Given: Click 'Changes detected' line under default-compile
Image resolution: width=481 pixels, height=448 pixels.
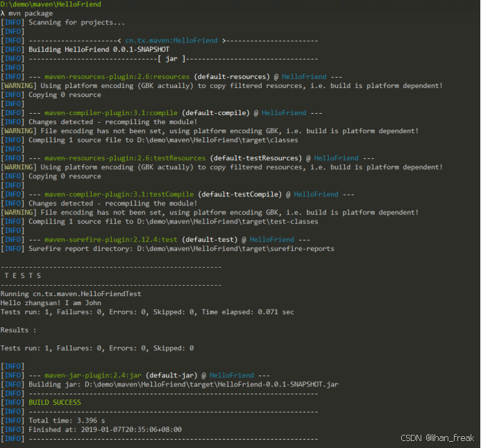Looking at the screenshot, I should pyautogui.click(x=113, y=122).
